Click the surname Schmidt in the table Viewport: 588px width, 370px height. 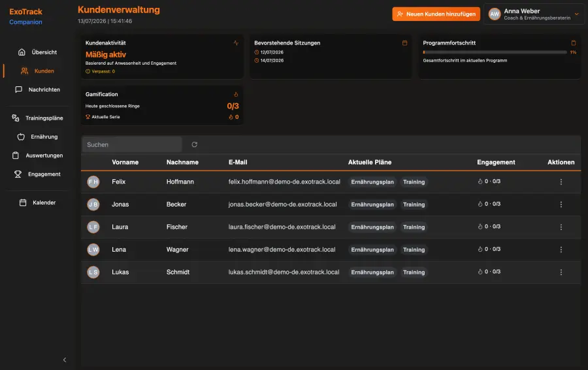pyautogui.click(x=178, y=272)
